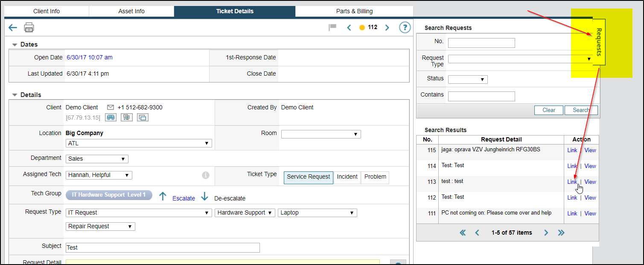Click the Search button in Search Requests
Screen dimensions: 644x265
[x=581, y=110]
